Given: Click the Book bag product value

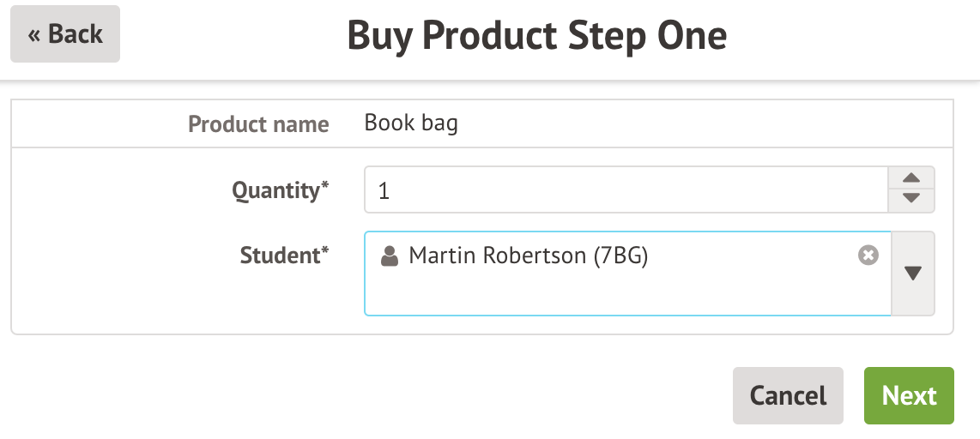Looking at the screenshot, I should pos(411,123).
